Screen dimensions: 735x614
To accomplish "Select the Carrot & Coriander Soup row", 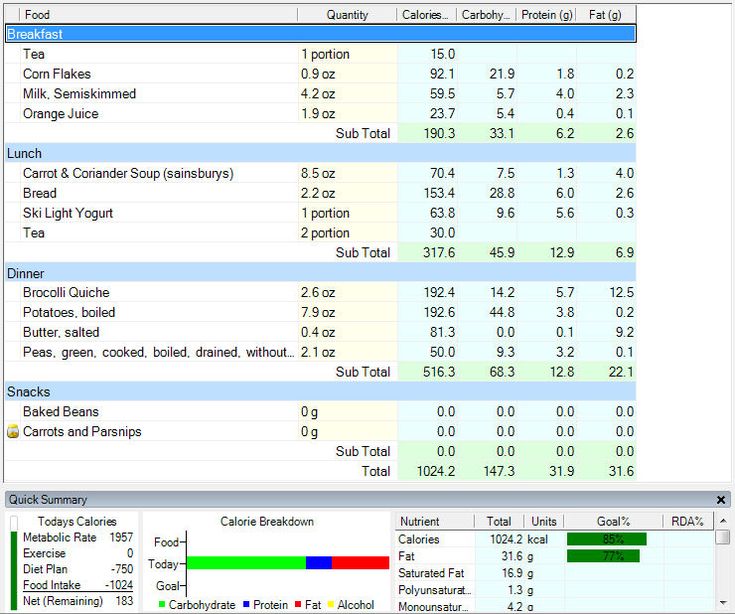I will click(321, 173).
